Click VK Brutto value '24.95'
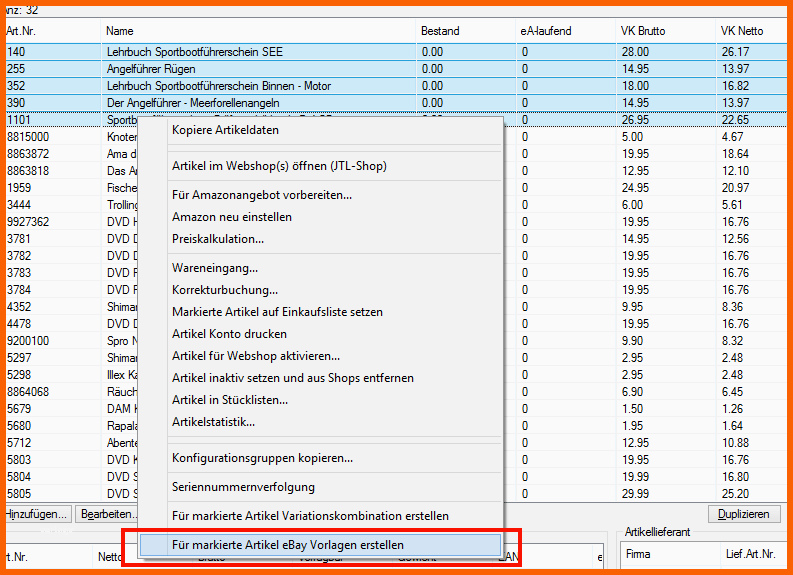793x575 pixels. (x=636, y=188)
